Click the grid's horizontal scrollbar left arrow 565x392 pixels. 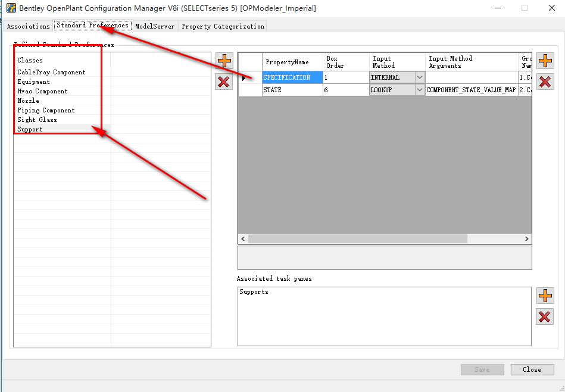pyautogui.click(x=244, y=239)
